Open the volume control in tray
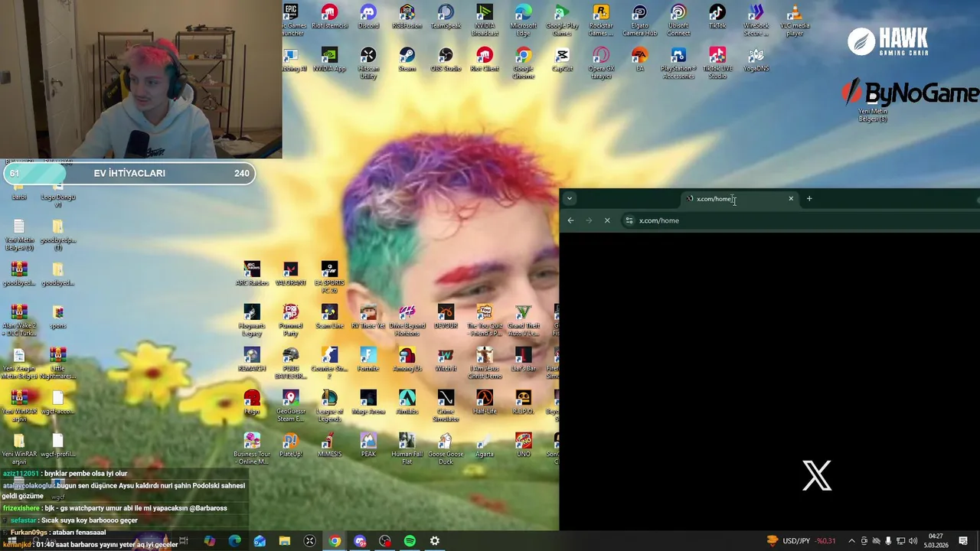 click(x=913, y=541)
